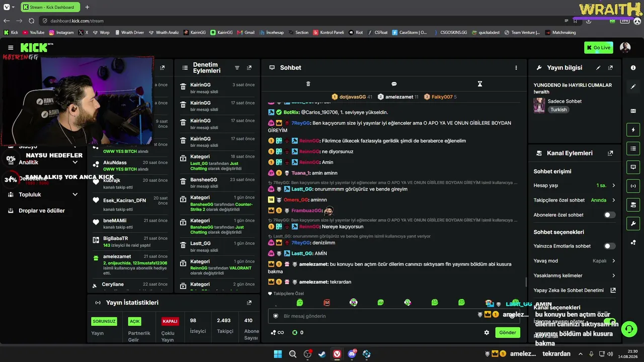644x362 pixels.
Task: Click the info icon in right sidebar
Action: coord(633,67)
